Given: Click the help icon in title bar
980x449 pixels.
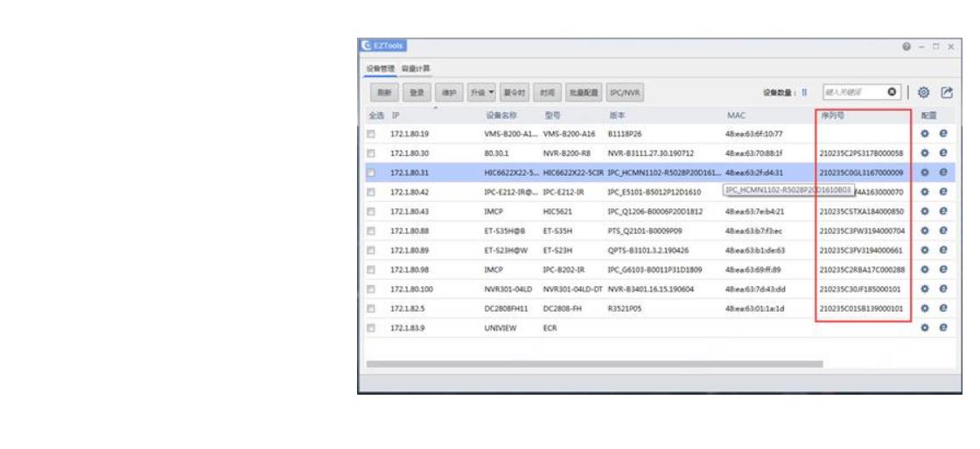Looking at the screenshot, I should (x=918, y=45).
